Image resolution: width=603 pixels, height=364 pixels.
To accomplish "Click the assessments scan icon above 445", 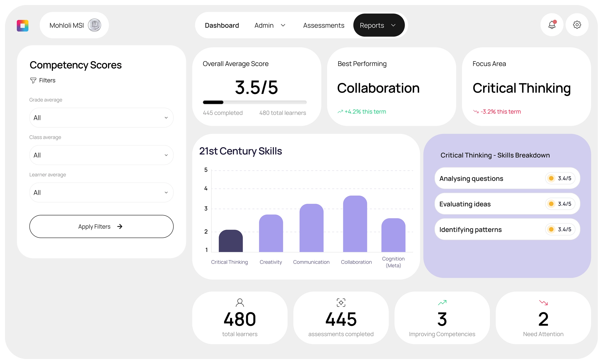I will tap(341, 302).
